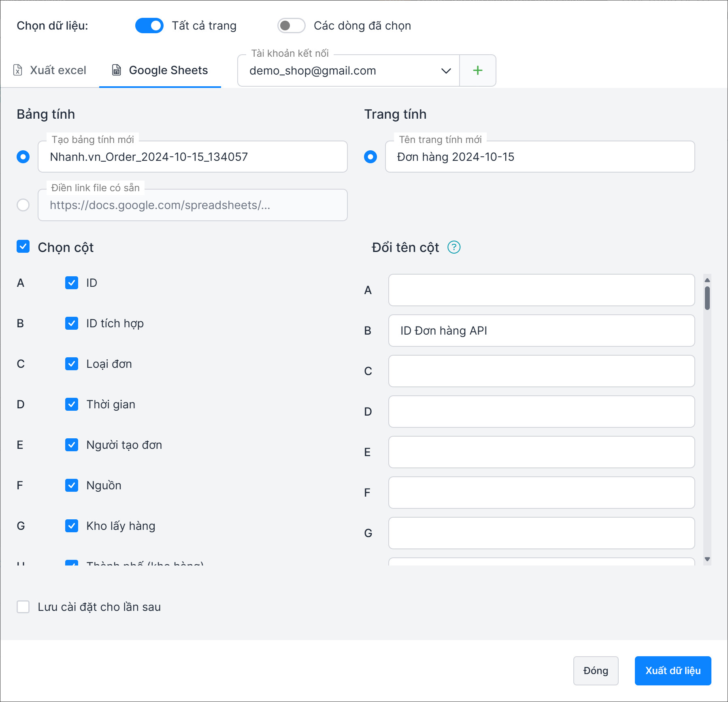Click the Chọn dữ liệu label
This screenshot has width=728, height=702.
52,26
